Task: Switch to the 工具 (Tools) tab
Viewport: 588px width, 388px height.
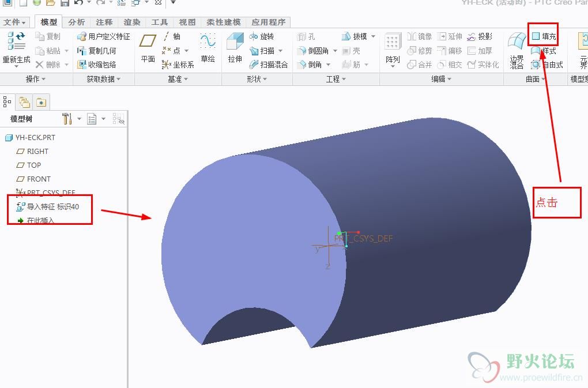Action: [x=160, y=22]
